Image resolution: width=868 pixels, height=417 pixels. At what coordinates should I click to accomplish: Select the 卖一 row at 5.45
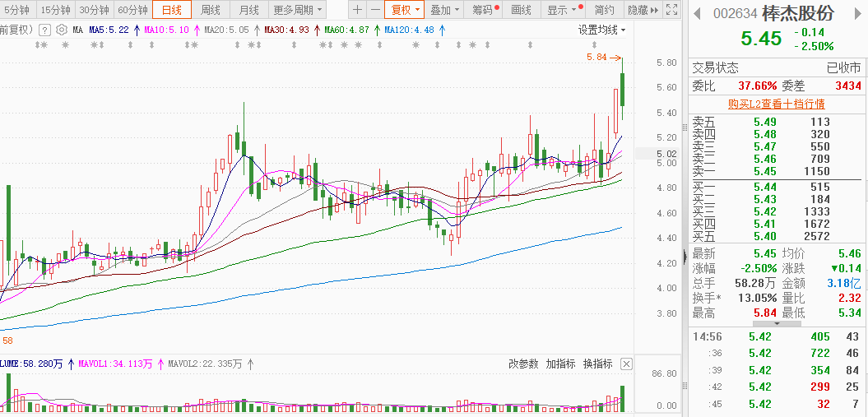(776, 171)
